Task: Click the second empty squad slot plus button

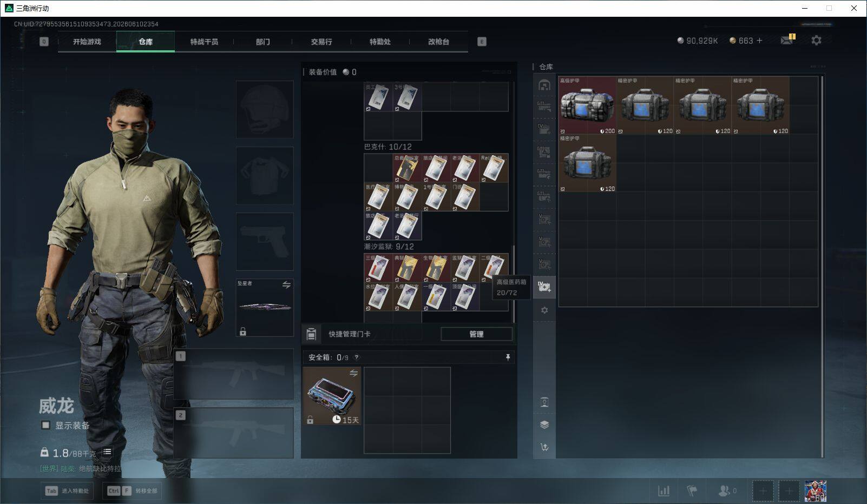Action: [789, 491]
